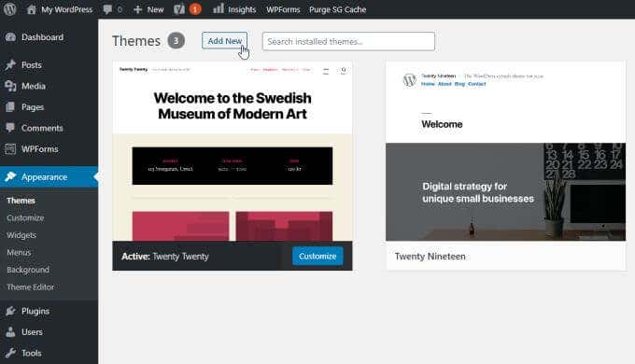Screen dimensions: 635x364
Task: Go to the Posts menu
Action: [32, 64]
